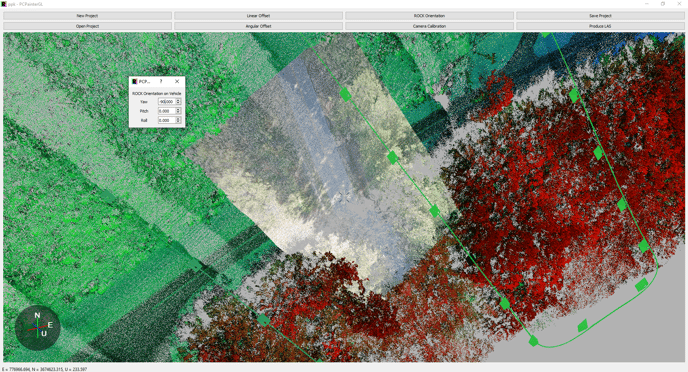Close the ROCK Orientation dialog

[177, 81]
